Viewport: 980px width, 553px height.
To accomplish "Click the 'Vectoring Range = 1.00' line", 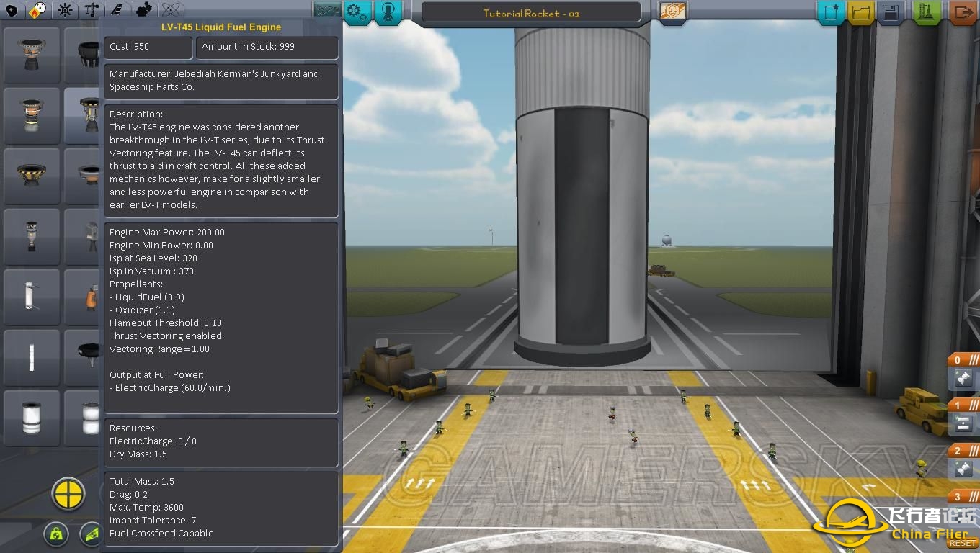I will 159,349.
